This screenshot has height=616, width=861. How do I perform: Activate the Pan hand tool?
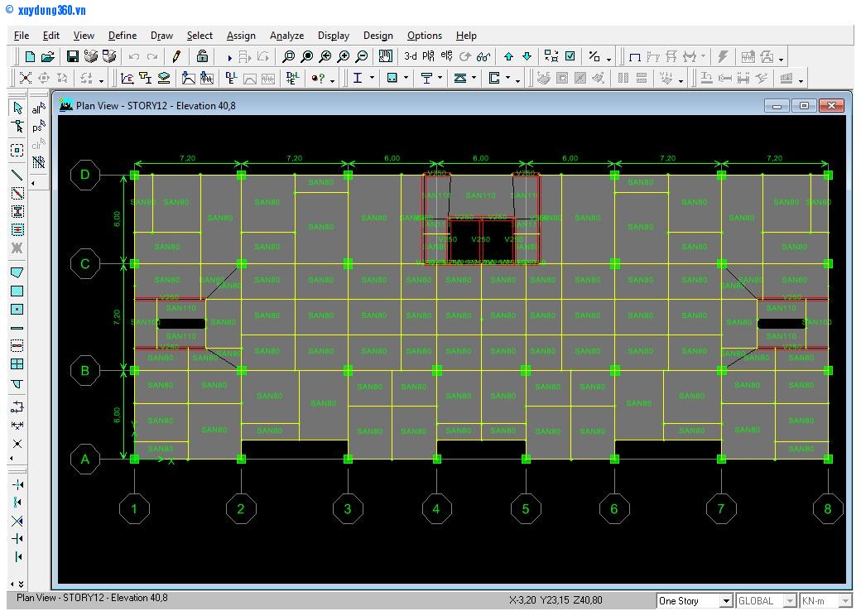pos(386,56)
